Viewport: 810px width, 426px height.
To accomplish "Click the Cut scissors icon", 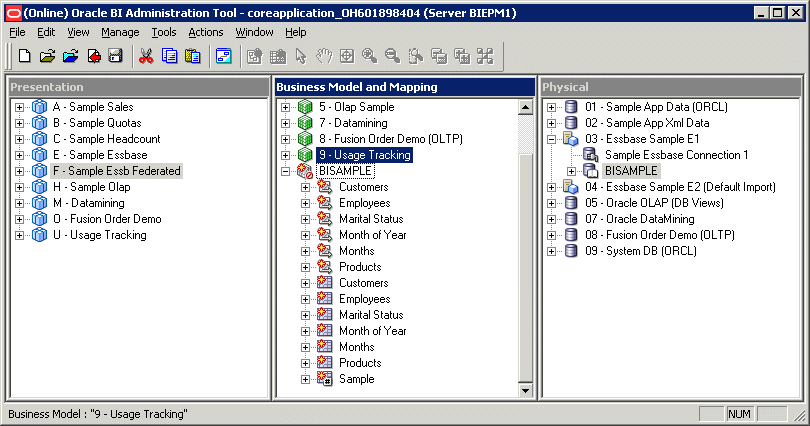I will [146, 56].
